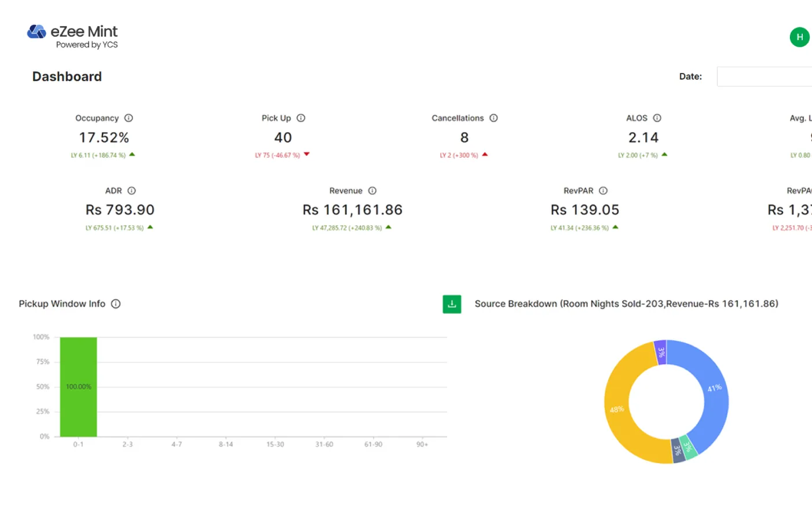Image resolution: width=812 pixels, height=532 pixels.
Task: Click the ALOS info icon
Action: (657, 118)
